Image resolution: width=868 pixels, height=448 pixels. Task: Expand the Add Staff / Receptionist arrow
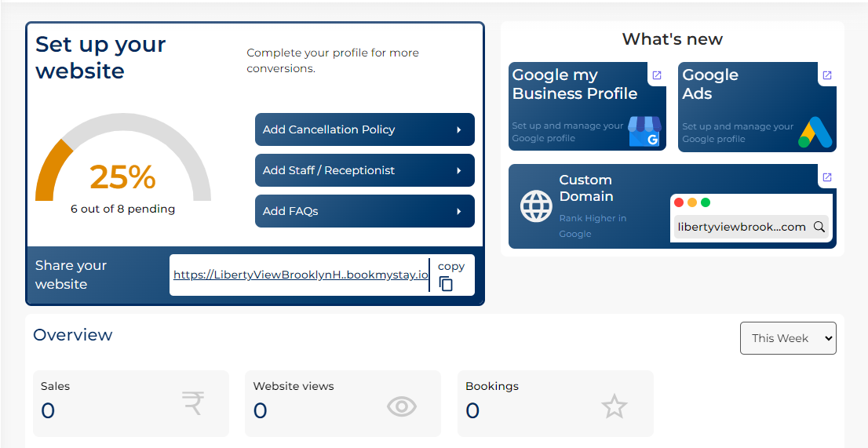[x=459, y=170]
